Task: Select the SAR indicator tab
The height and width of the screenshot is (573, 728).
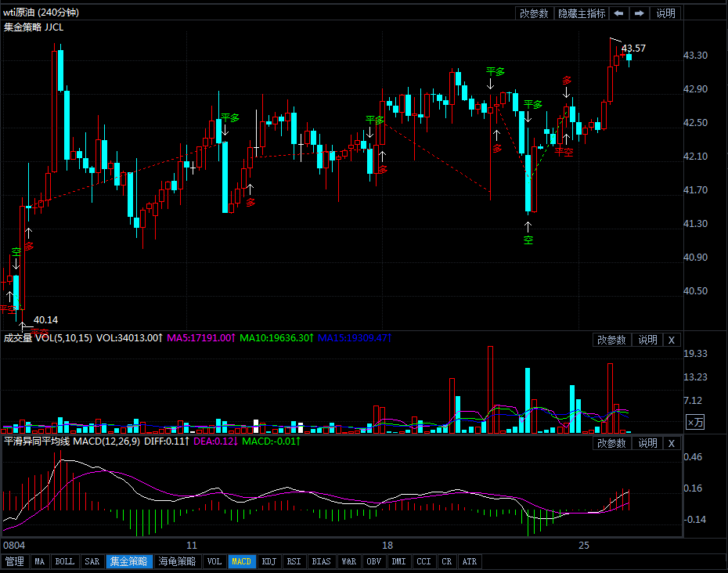Action: coord(92,561)
